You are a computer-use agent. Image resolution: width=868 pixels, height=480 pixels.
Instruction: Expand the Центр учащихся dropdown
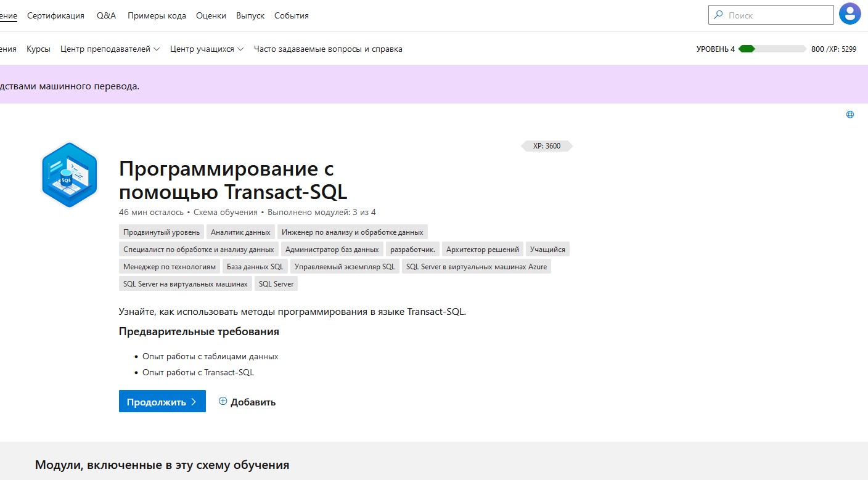click(x=207, y=49)
